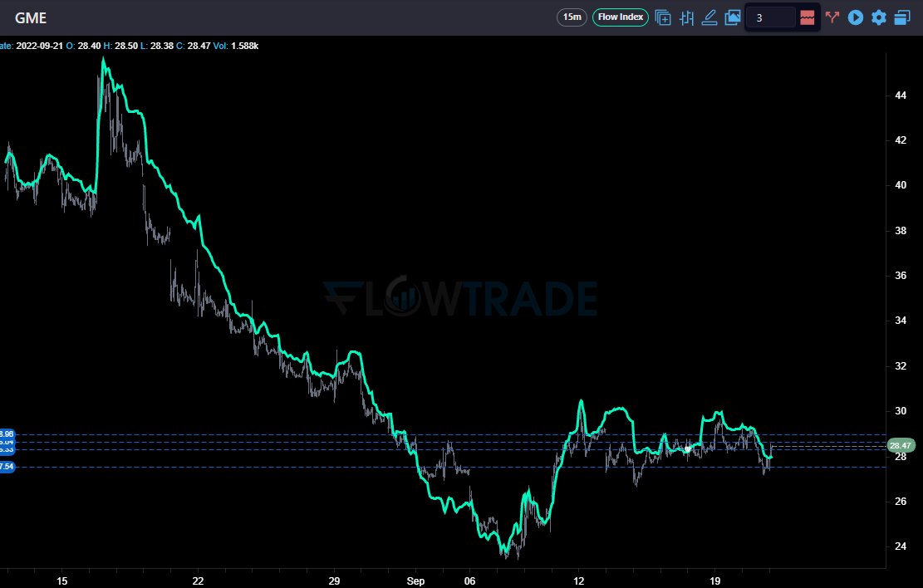Select the pencil drawing tool
This screenshot has width=923, height=588.
pos(709,17)
